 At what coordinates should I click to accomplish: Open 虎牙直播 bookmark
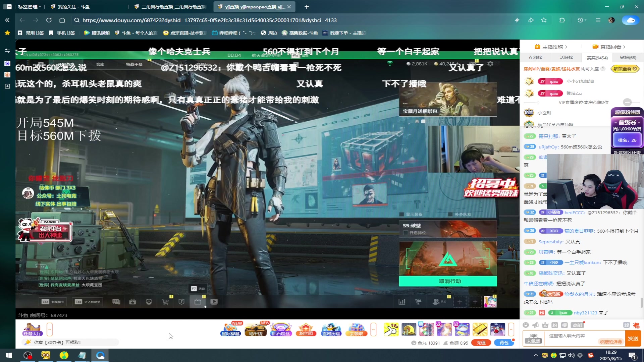point(184,33)
